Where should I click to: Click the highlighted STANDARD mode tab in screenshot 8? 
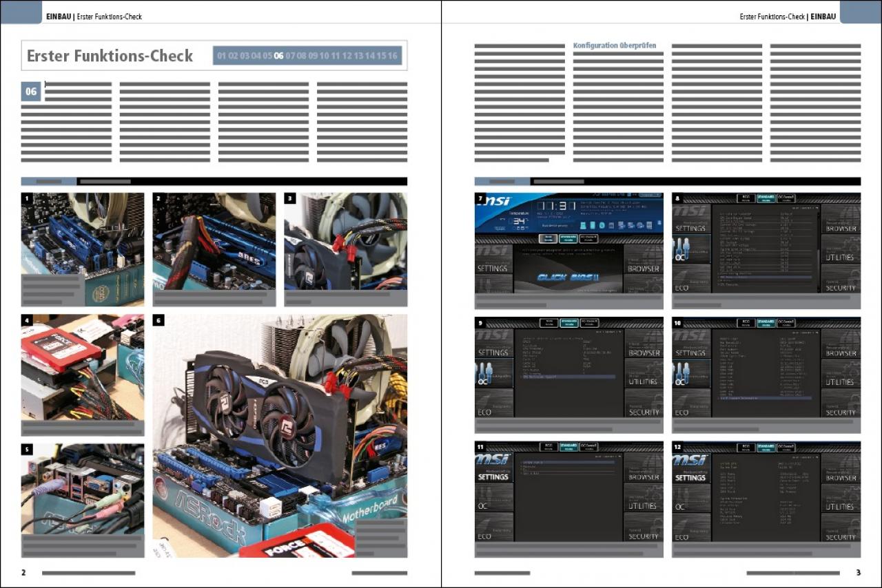766,198
